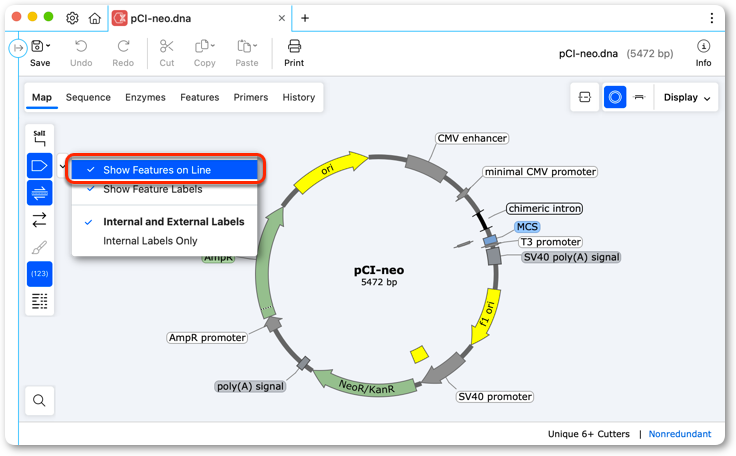
Task: Toggle Show Features on Line
Action: coord(164,170)
